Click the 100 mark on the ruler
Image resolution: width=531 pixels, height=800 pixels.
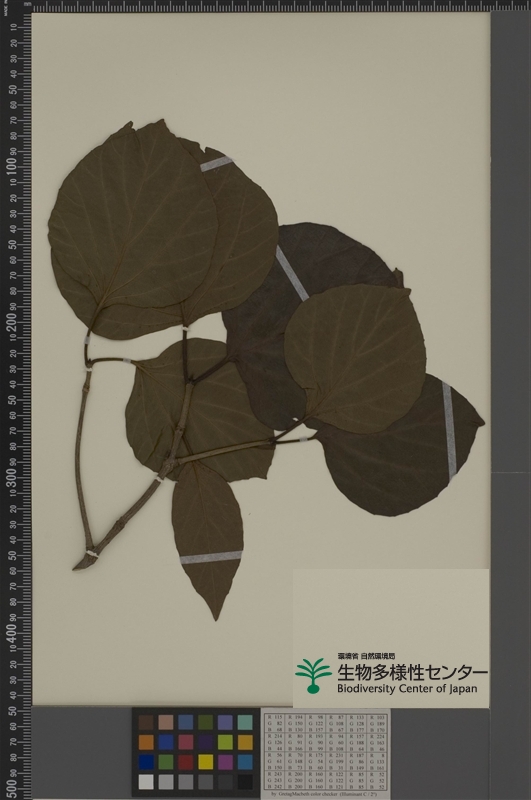click(x=11, y=167)
